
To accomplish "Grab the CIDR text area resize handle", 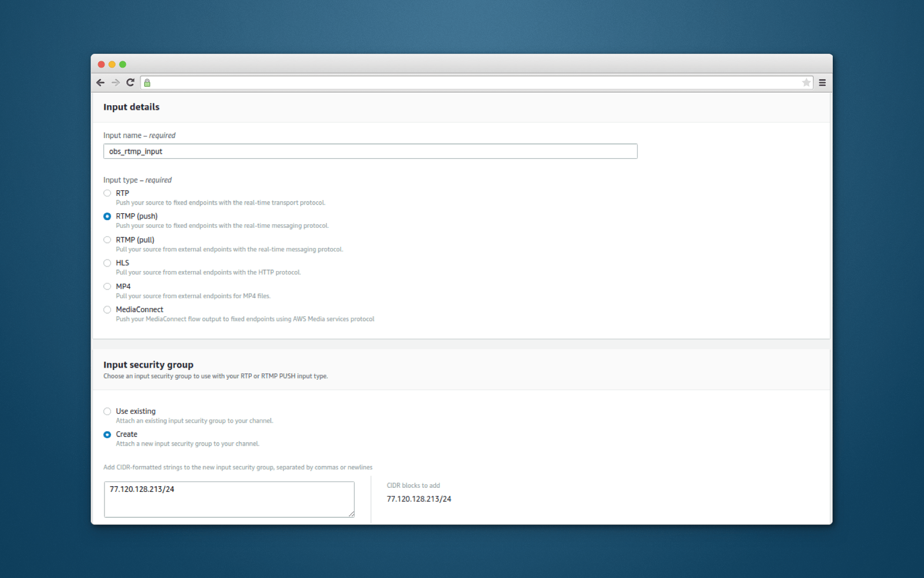I will pos(351,514).
